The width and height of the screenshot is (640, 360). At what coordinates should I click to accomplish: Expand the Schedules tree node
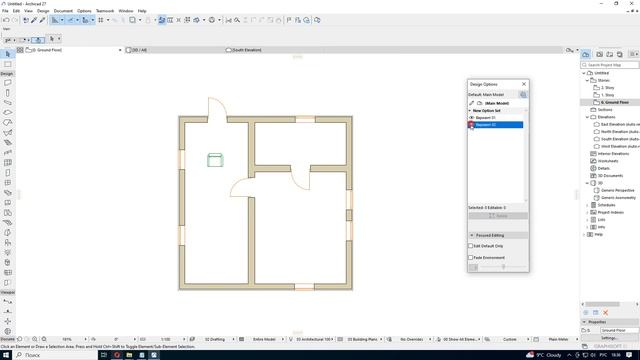pos(587,205)
